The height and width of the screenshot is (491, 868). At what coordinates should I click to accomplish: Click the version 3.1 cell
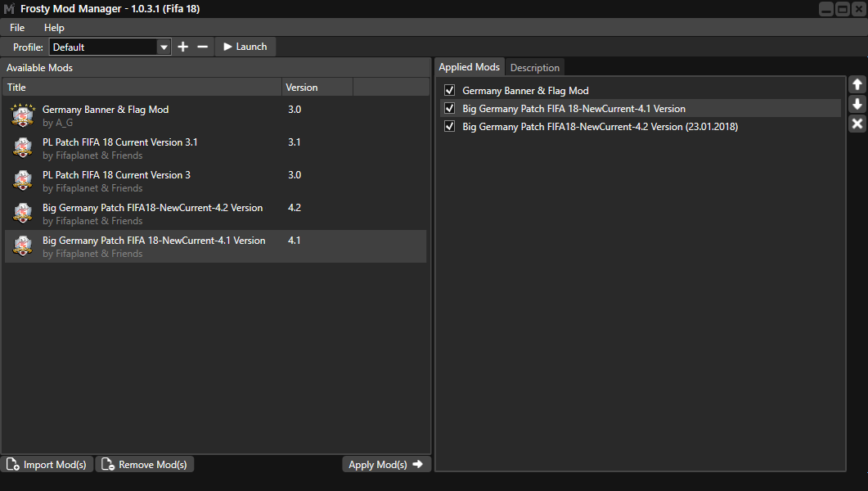(x=294, y=142)
